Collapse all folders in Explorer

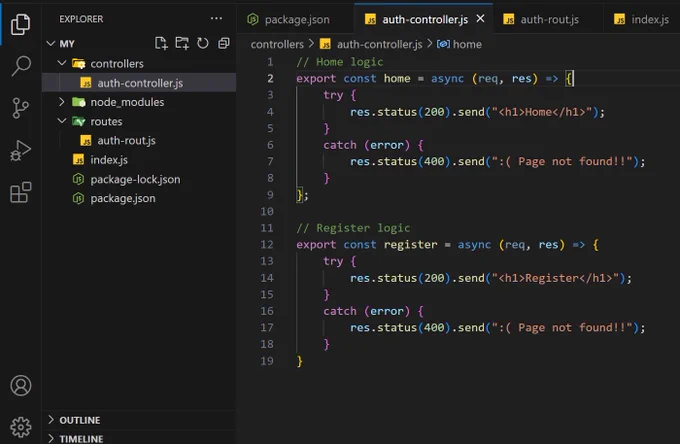tap(224, 43)
